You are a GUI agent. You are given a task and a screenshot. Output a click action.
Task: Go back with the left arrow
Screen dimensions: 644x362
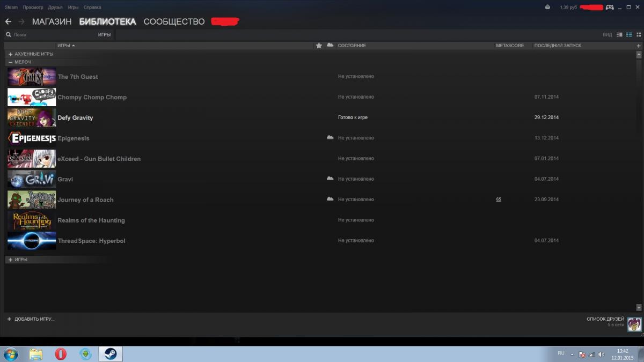8,21
